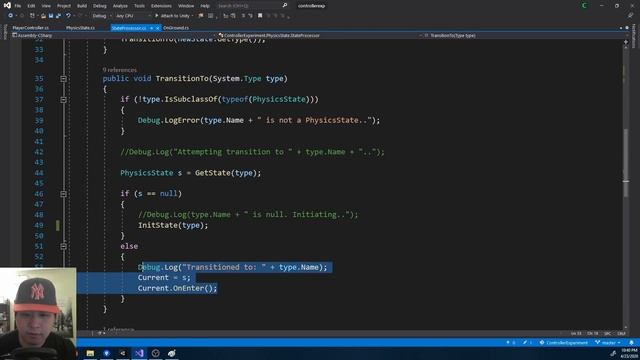
Task: Click the Visual Studio logo icon
Action: tap(7, 5)
